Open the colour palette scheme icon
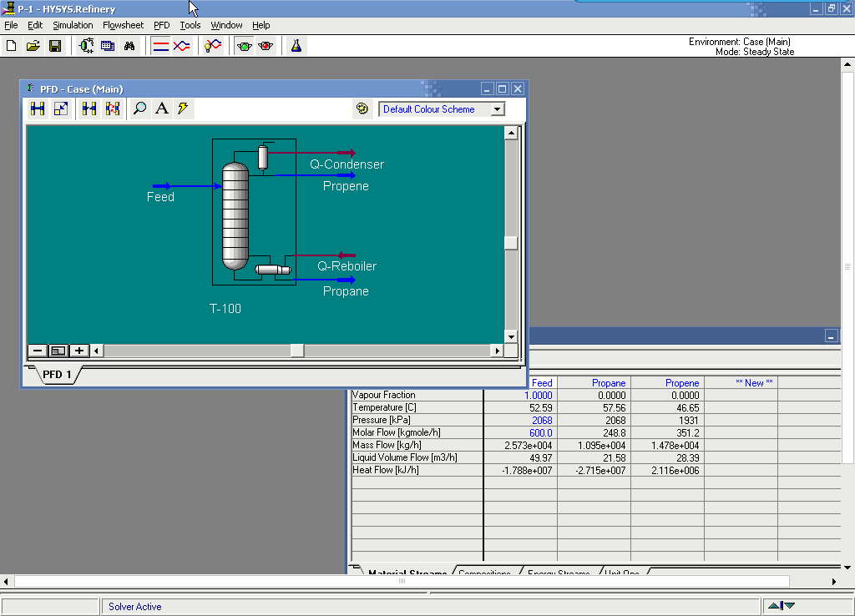The height and width of the screenshot is (616, 855). (x=362, y=109)
